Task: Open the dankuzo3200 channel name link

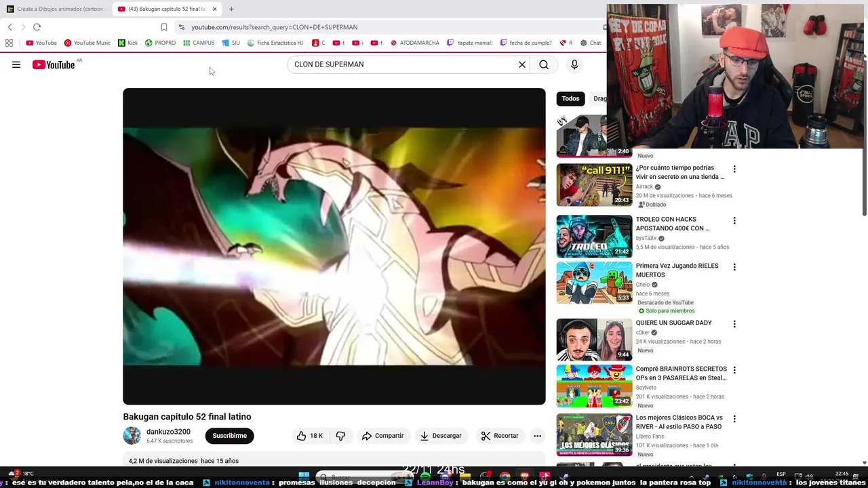Action: tap(168, 432)
